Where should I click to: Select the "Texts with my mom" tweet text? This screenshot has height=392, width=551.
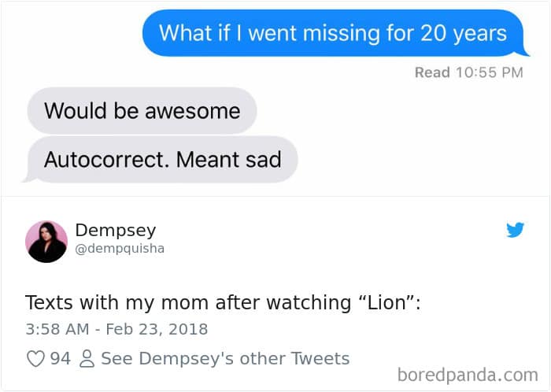coord(157,302)
